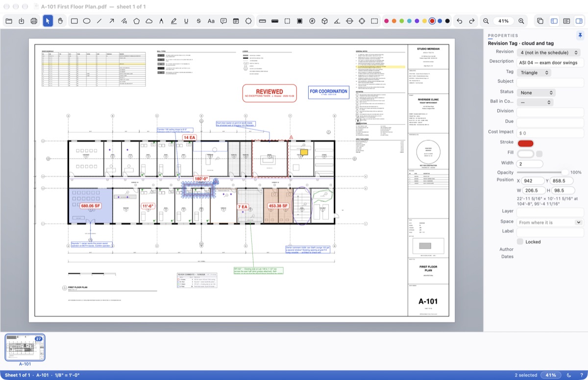
Task: Click the Description input field
Action: (x=550, y=63)
